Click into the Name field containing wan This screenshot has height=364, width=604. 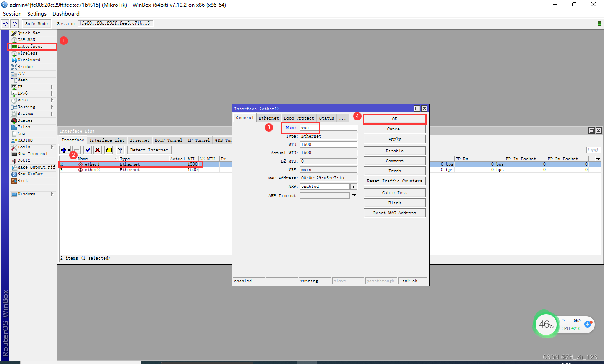pos(328,128)
